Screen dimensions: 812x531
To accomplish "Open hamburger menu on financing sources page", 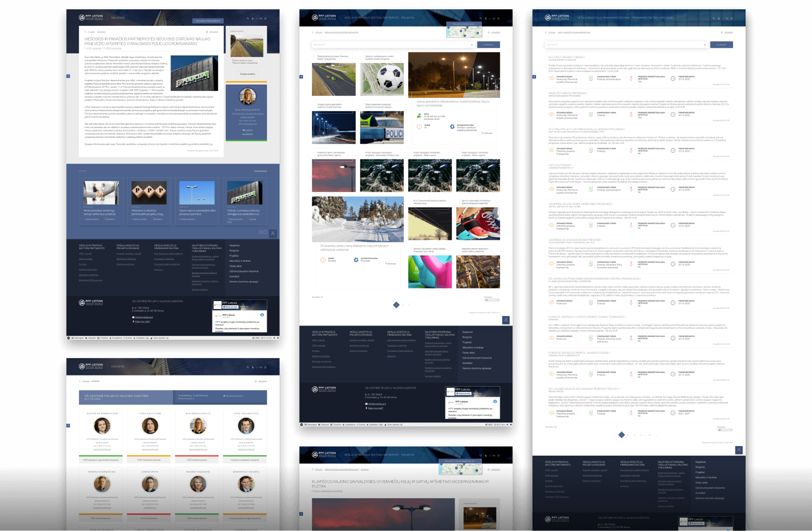I will (732, 19).
